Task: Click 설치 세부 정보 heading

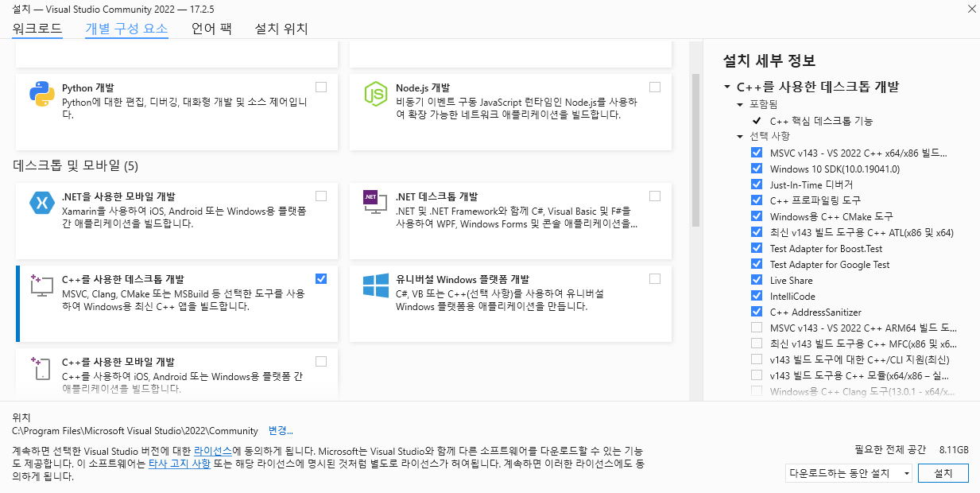Action: click(x=769, y=61)
